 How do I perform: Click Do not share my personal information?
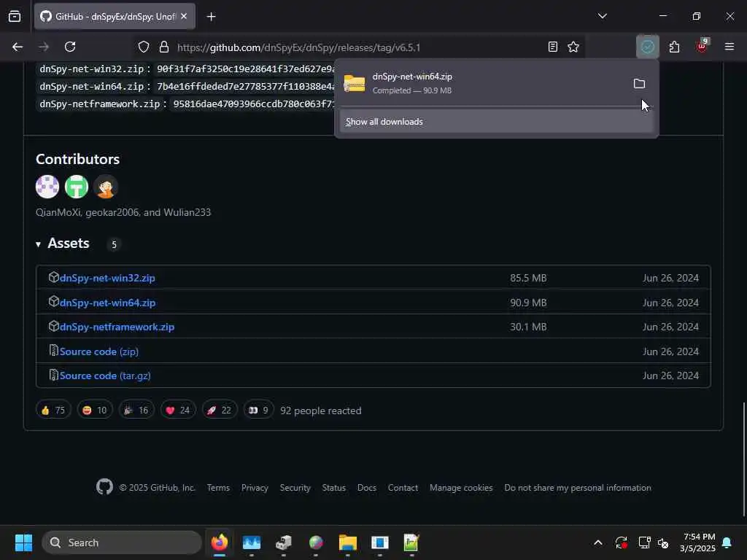pos(578,488)
